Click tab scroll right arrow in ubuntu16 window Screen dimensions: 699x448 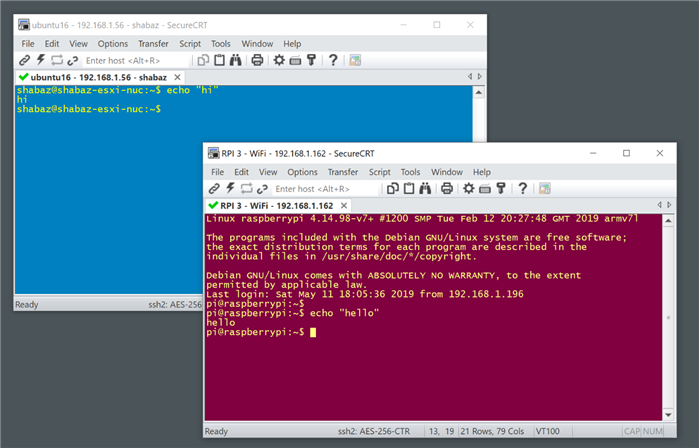coord(480,77)
